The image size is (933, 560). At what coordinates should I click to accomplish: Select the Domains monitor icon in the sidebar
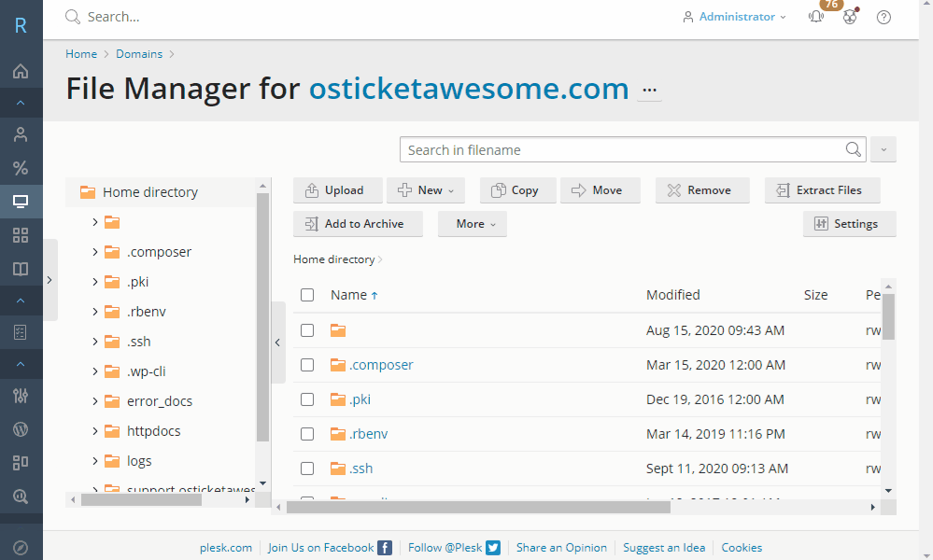coord(21,202)
